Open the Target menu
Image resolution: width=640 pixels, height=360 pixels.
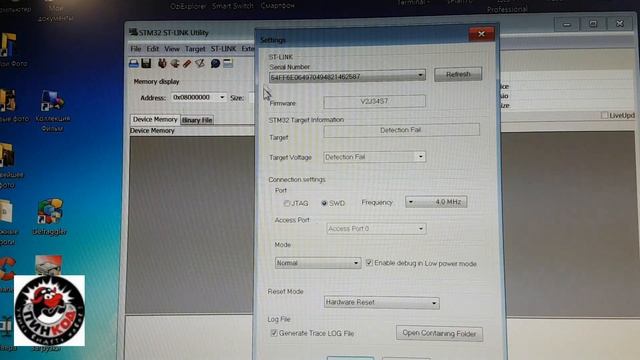[x=195, y=49]
